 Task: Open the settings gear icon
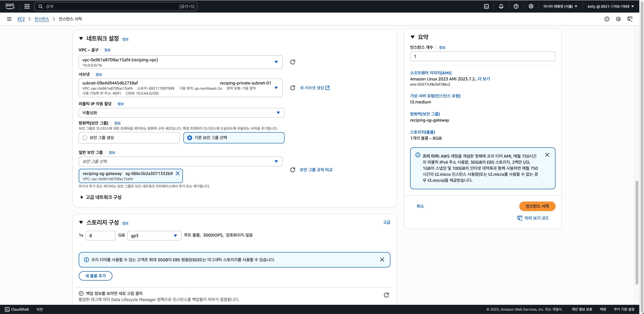[x=531, y=6]
